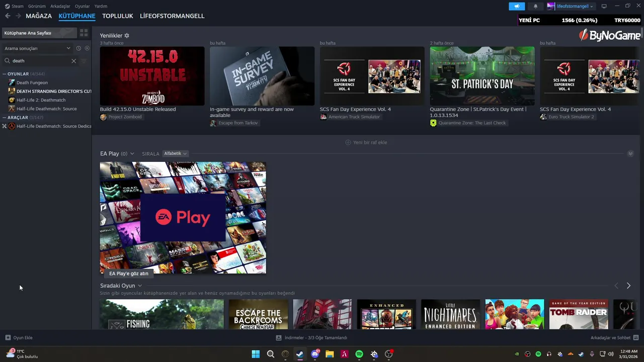Viewport: 644px width, 362px height.
Task: Open Escape the Backrooms game cover
Action: (x=258, y=315)
